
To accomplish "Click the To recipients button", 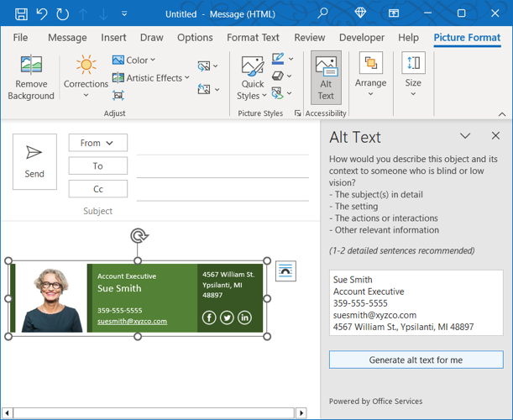I will pyautogui.click(x=97, y=166).
